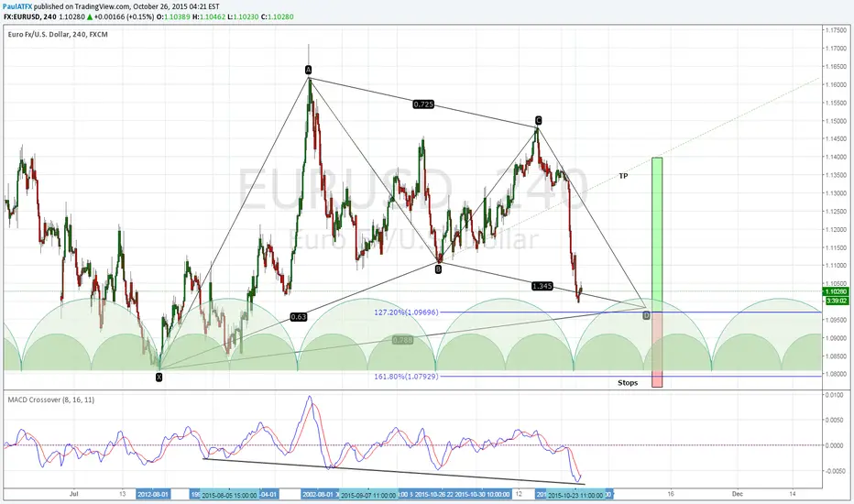Click the Jul label on time axis

click(x=74, y=494)
